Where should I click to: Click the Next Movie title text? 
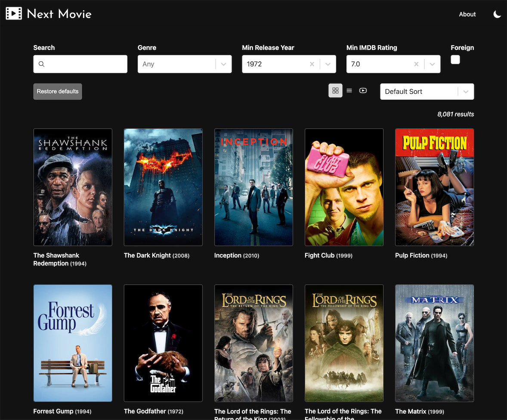tap(59, 14)
